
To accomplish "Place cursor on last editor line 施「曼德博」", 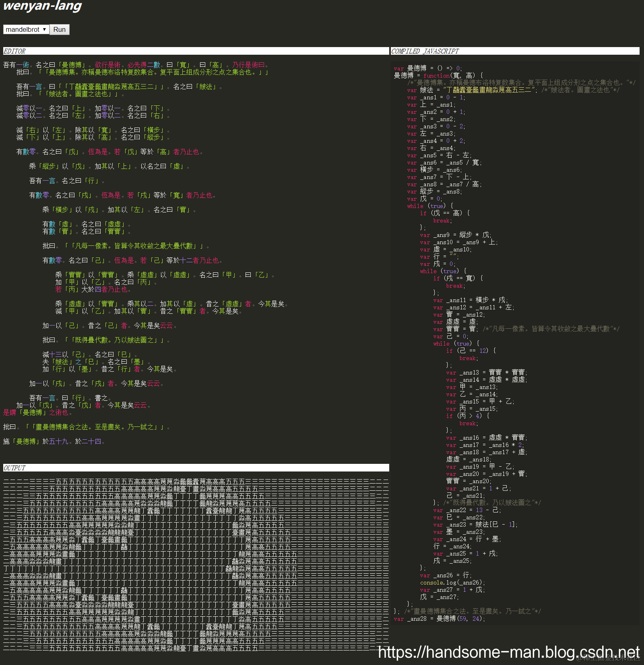I will (54, 441).
